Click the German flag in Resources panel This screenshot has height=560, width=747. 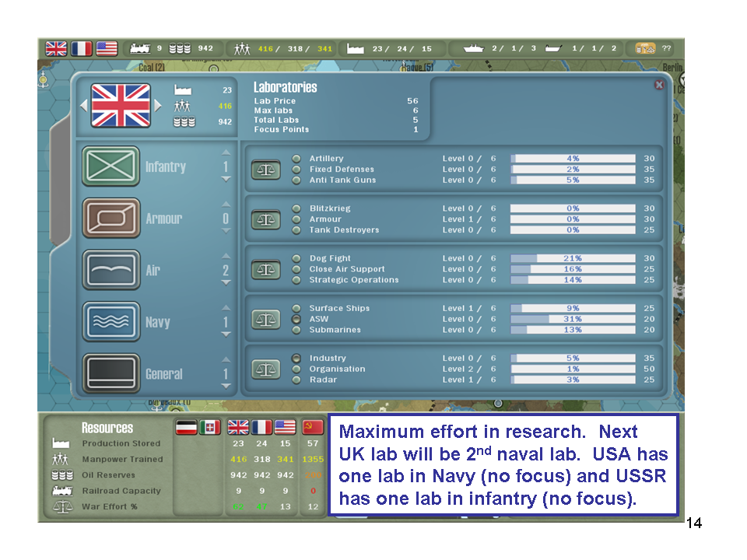point(186,427)
